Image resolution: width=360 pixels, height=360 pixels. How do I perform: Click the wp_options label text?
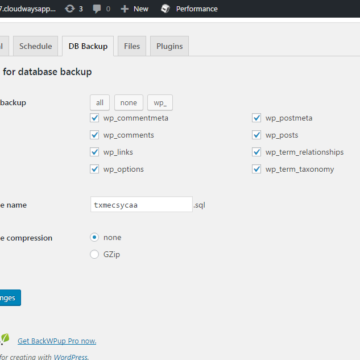pyautogui.click(x=123, y=169)
